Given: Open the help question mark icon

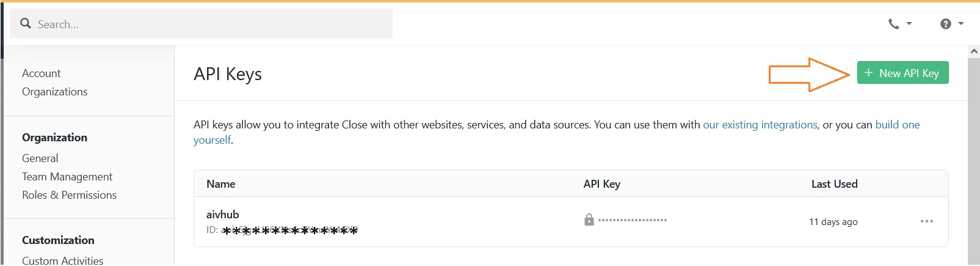Looking at the screenshot, I should (946, 24).
